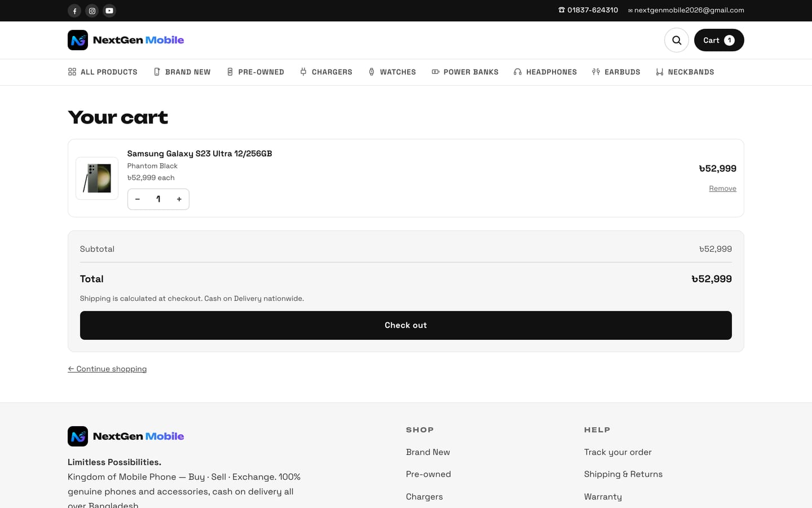Increase quantity with the plus button

pos(179,199)
